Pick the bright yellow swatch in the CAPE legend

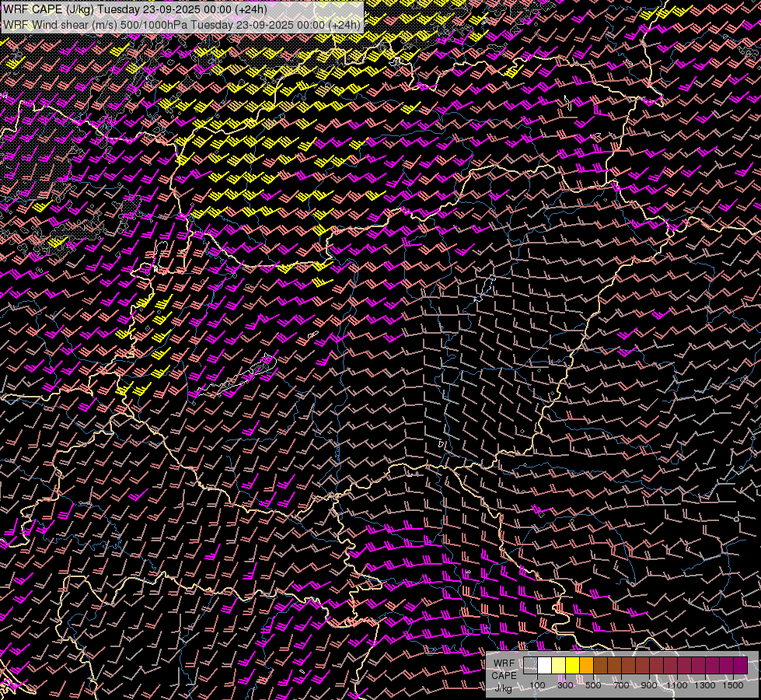572,665
